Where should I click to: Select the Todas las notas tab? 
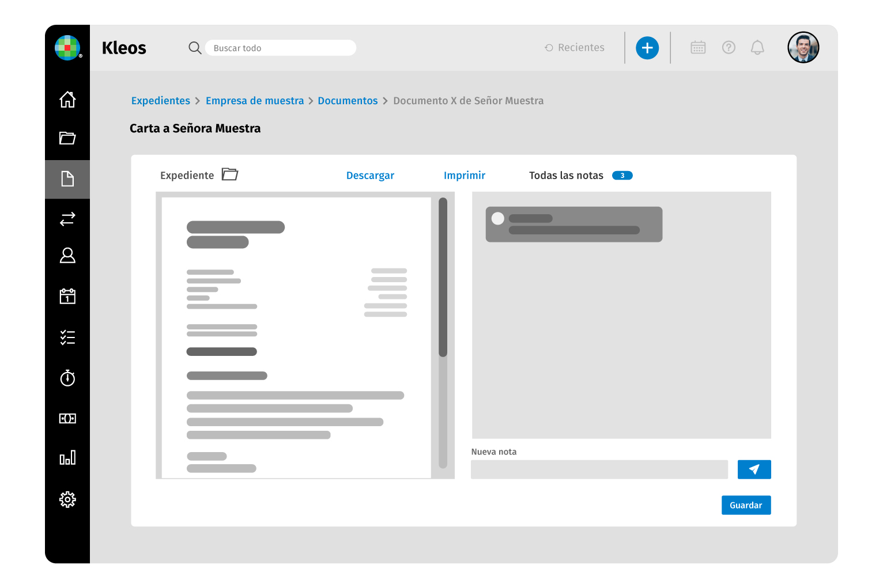(566, 176)
